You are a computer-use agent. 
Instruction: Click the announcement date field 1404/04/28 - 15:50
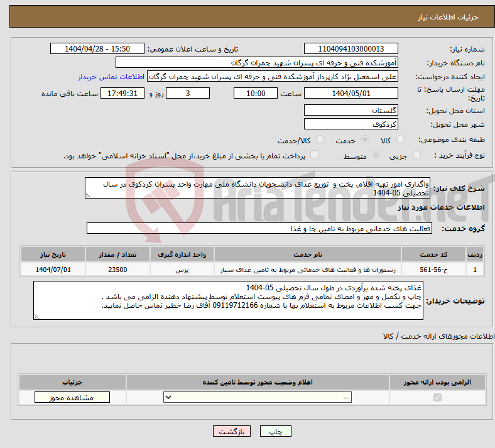(x=97, y=48)
